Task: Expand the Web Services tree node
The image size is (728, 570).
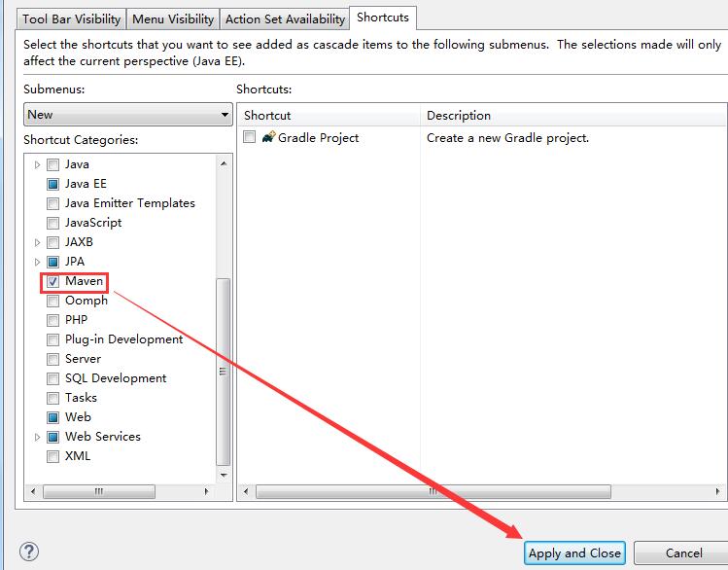Action: (38, 437)
